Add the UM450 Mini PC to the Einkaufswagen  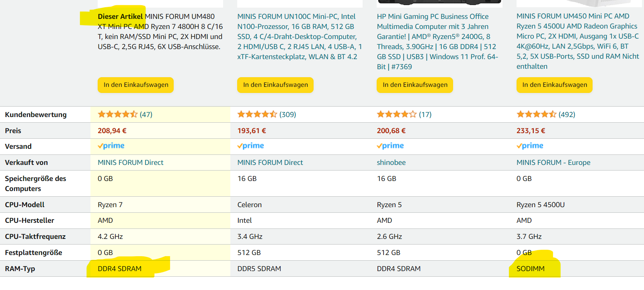click(x=555, y=85)
